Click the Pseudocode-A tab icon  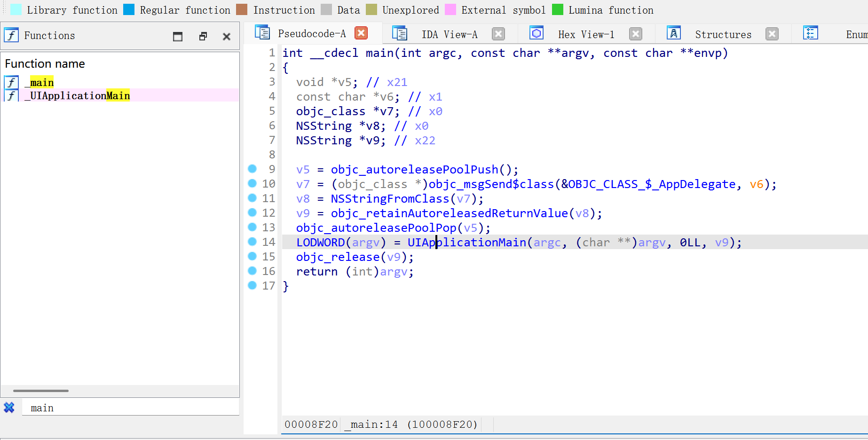pyautogui.click(x=262, y=33)
